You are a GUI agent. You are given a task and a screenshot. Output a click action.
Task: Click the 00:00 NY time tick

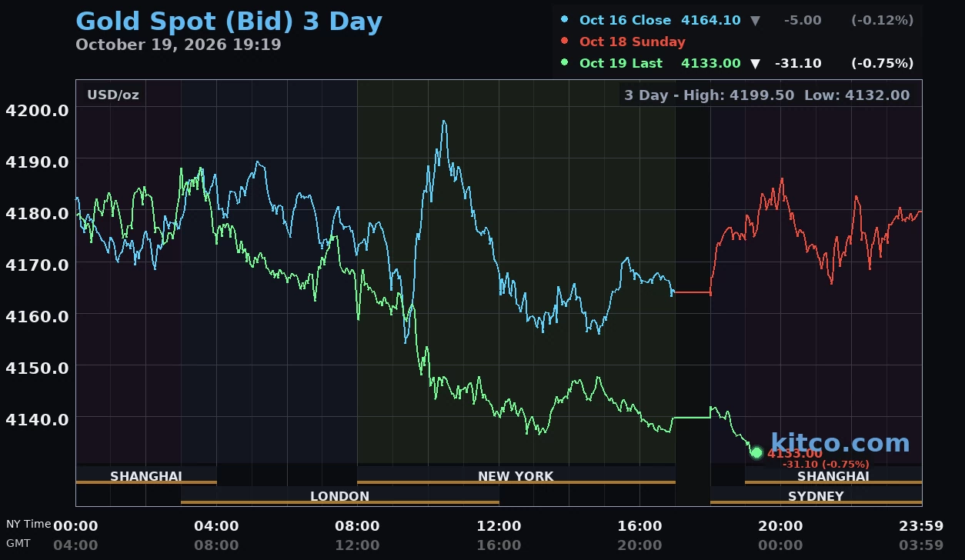click(x=75, y=526)
